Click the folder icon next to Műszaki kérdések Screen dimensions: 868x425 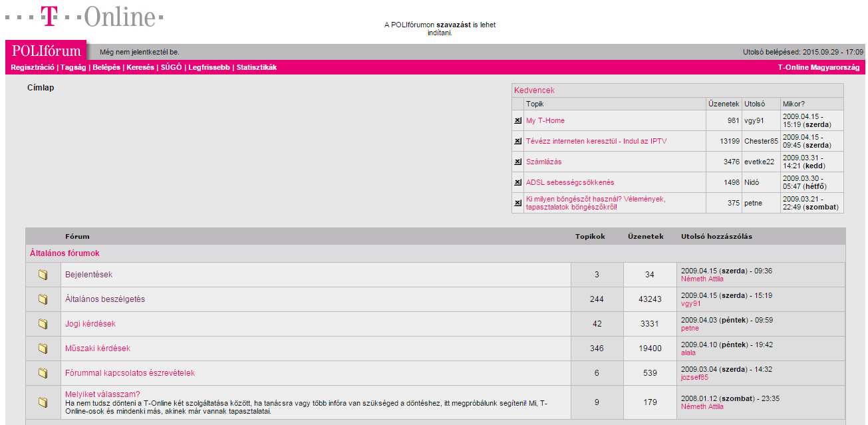[43, 349]
